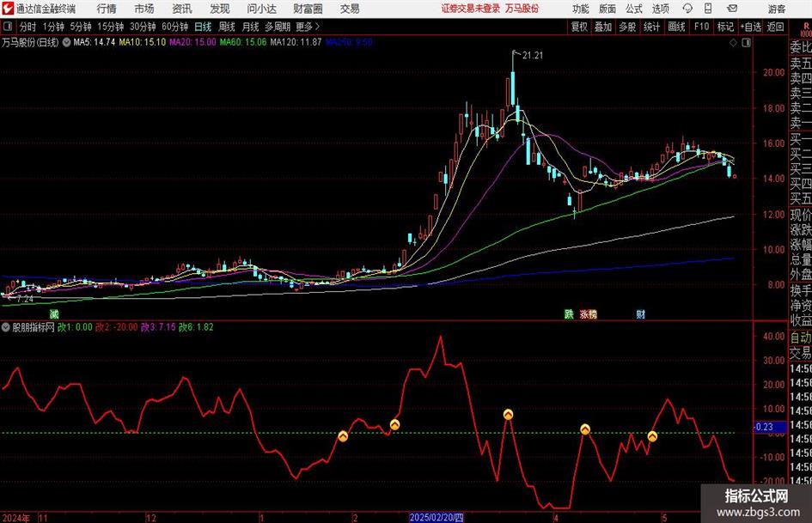Switch to 15分钟 chart period
The image size is (812, 523).
tap(111, 27)
